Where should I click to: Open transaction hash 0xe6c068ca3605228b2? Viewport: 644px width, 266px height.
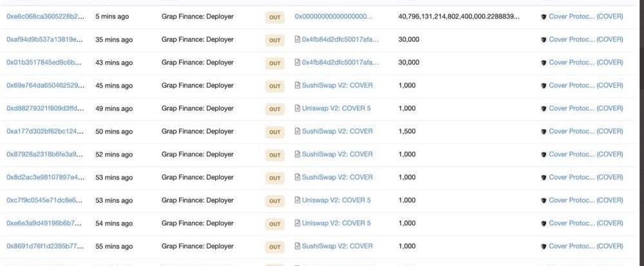pyautogui.click(x=45, y=17)
